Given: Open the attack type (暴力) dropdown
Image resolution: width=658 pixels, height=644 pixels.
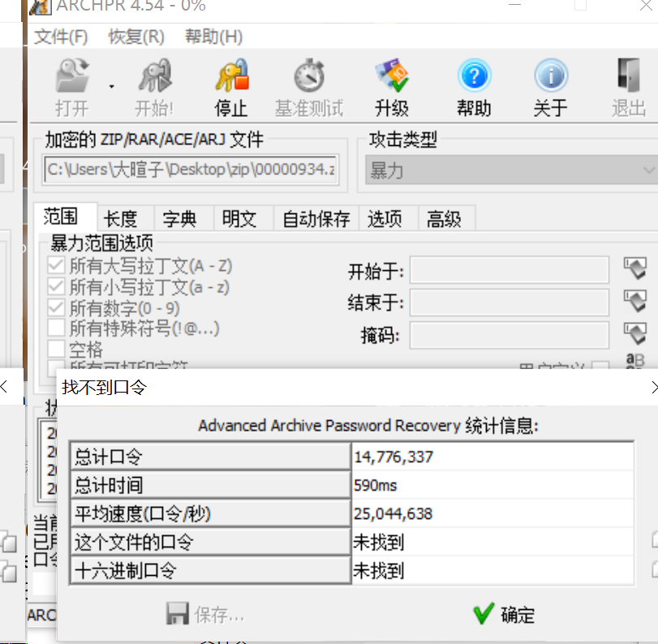Looking at the screenshot, I should (511, 170).
